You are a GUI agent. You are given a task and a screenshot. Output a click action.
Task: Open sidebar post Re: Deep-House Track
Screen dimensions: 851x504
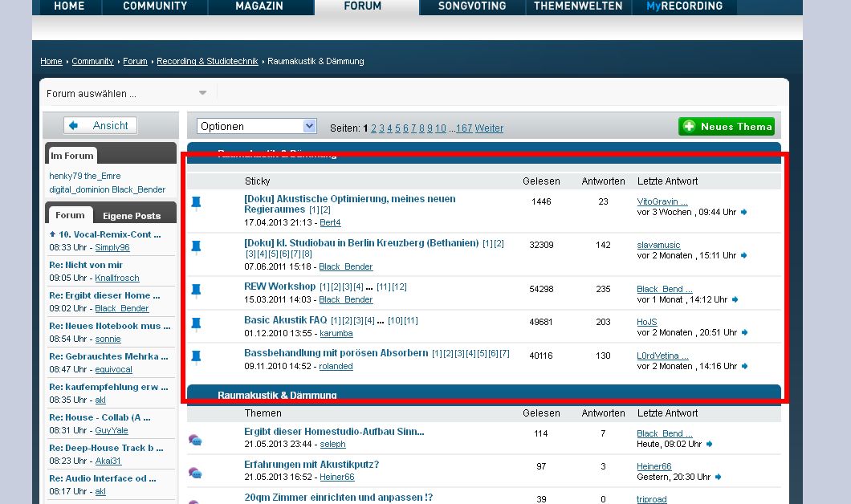coord(106,448)
